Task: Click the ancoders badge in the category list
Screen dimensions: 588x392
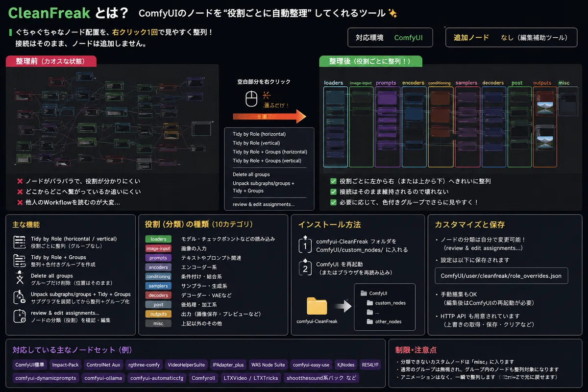Action: click(x=158, y=267)
